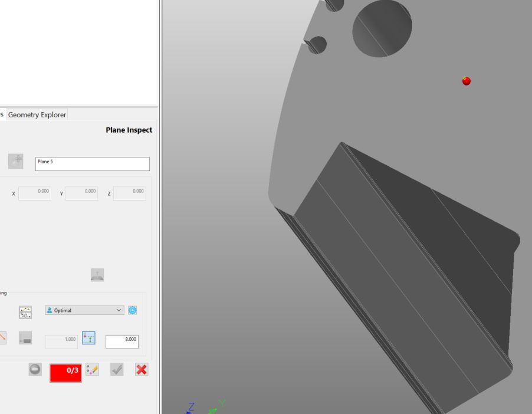The width and height of the screenshot is (532, 414).
Task: Click the grey checkmark accept button
Action: coord(117,370)
